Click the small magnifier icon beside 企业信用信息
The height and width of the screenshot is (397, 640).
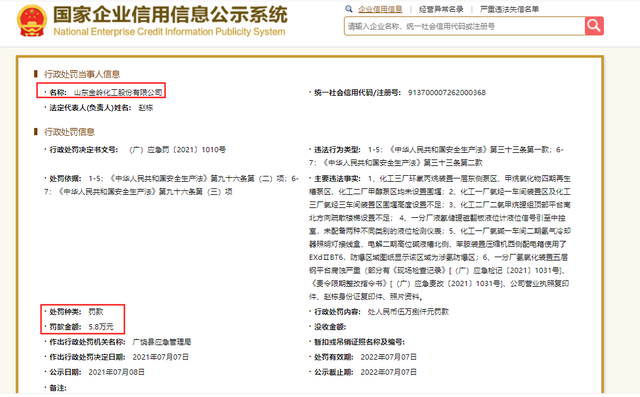pos(349,9)
